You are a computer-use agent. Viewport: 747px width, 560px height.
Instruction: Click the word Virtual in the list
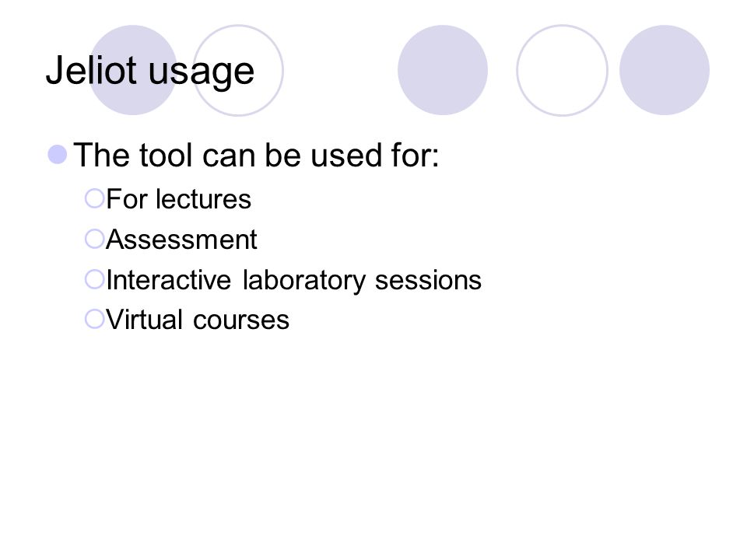[x=145, y=319]
